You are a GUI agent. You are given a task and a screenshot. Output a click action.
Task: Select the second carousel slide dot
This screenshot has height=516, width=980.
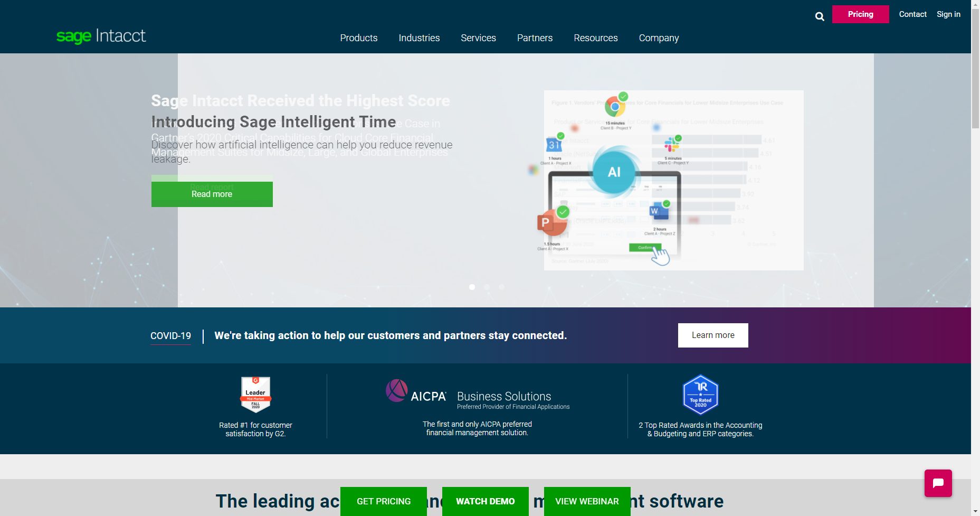pos(487,287)
